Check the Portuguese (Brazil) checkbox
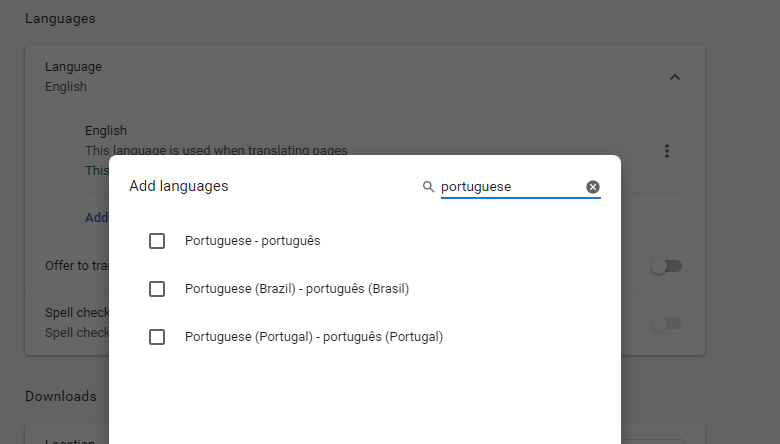This screenshot has height=444, width=780. point(157,289)
